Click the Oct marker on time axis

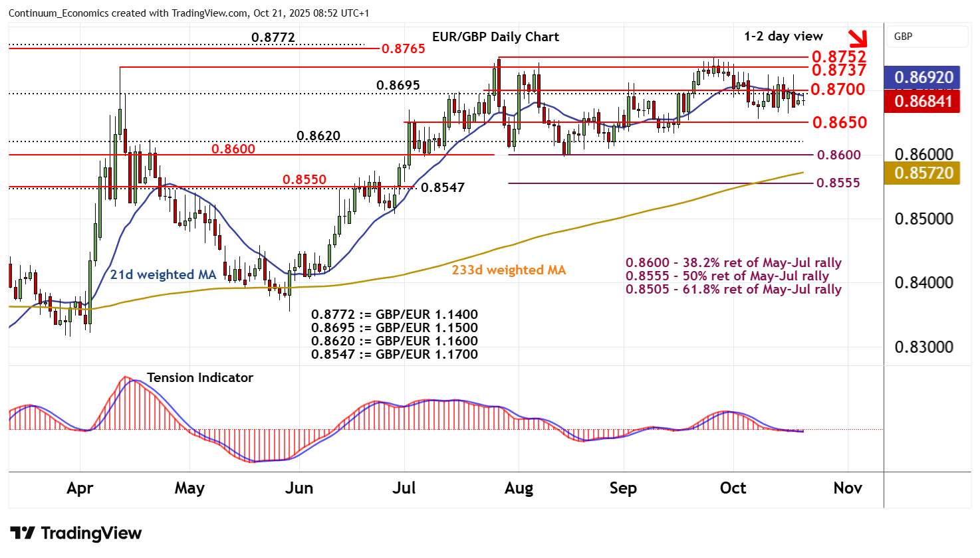pos(733,488)
